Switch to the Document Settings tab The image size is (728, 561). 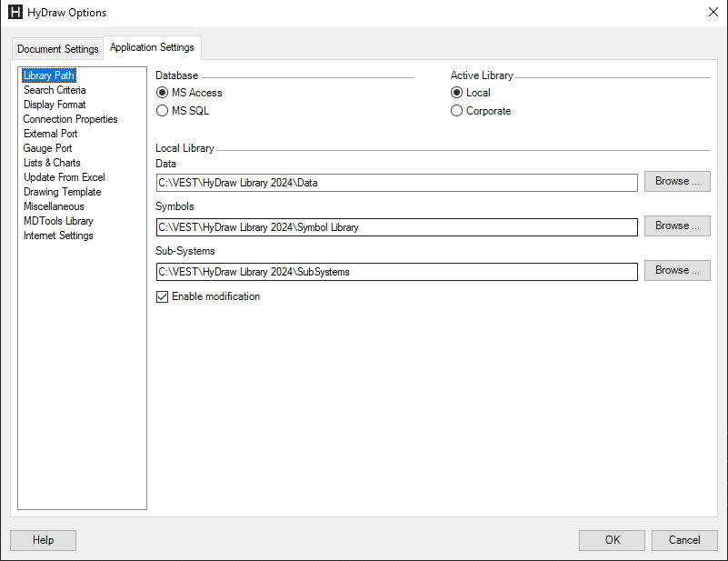57,49
